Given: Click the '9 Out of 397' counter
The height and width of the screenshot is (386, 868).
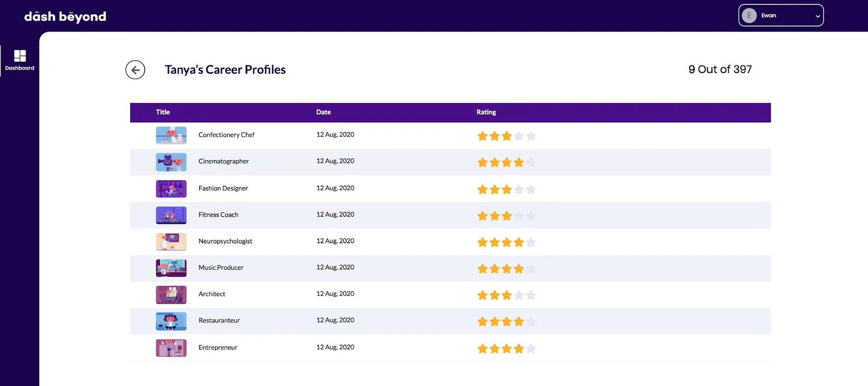Looking at the screenshot, I should tap(720, 69).
